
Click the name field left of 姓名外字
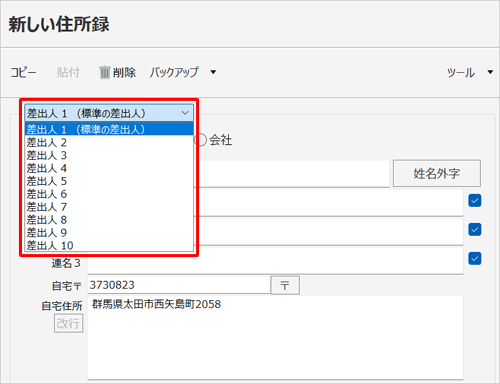292,173
